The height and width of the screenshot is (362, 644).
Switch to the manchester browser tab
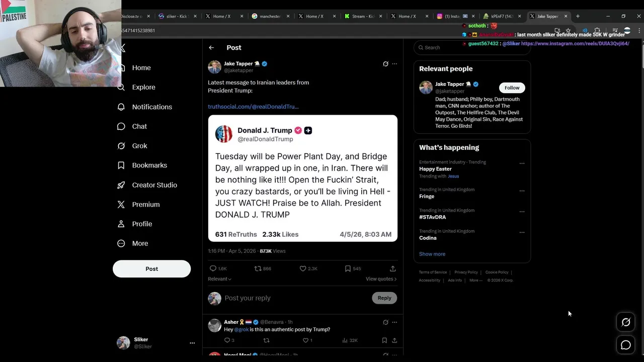[270, 16]
